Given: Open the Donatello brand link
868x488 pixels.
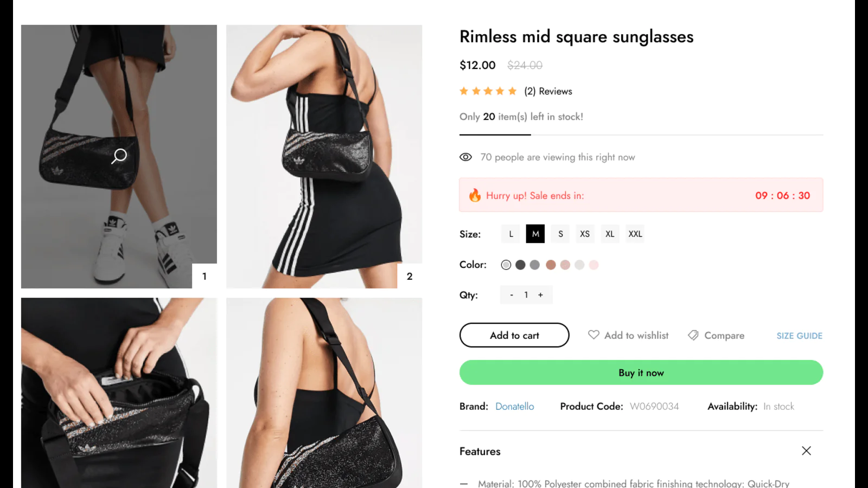Looking at the screenshot, I should coord(514,407).
